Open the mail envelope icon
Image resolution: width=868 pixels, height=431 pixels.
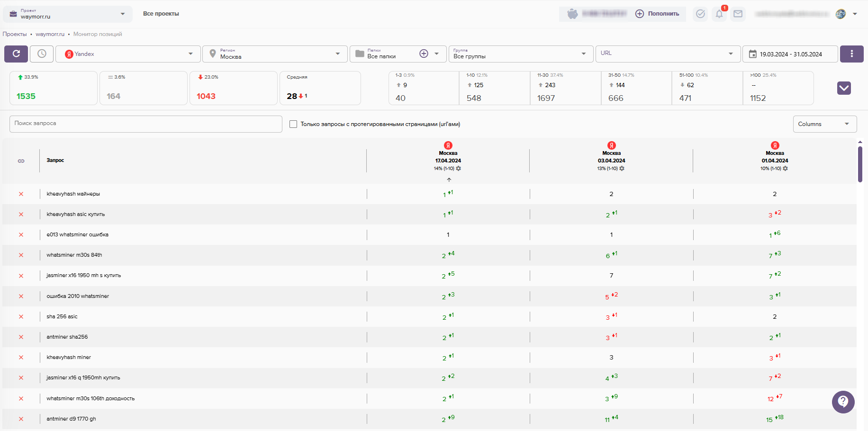738,14
